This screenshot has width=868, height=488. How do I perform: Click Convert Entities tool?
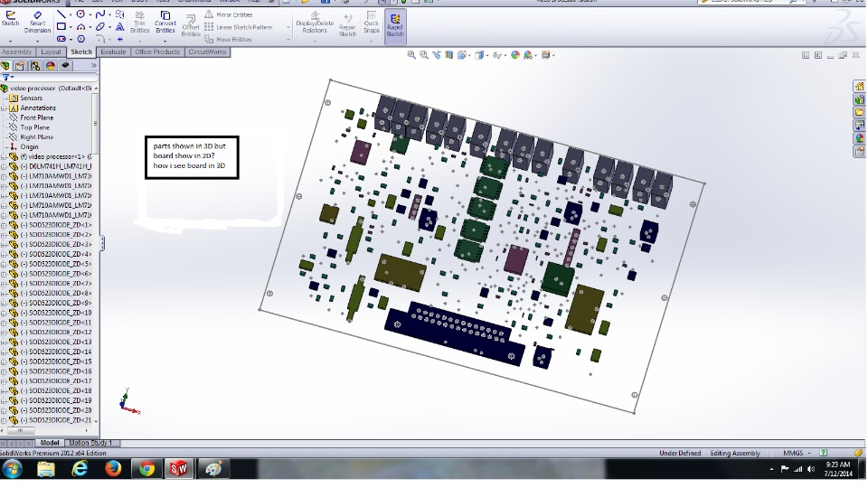click(165, 22)
